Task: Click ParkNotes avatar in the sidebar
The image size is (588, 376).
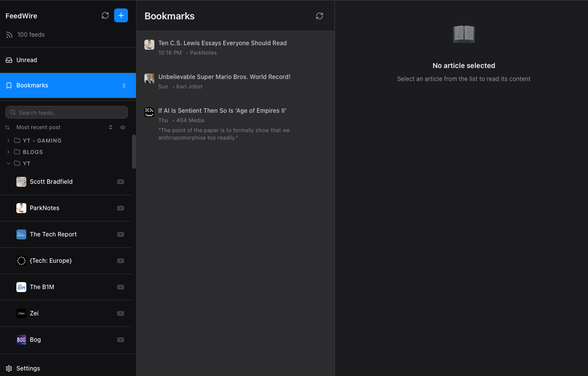Action: tap(21, 208)
